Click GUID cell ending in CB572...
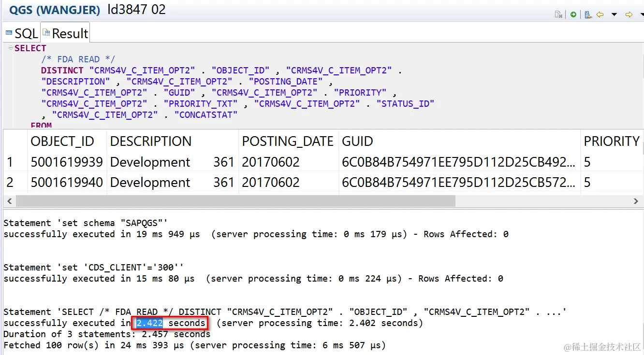Viewport: 644px width, 355px height. pyautogui.click(x=459, y=182)
